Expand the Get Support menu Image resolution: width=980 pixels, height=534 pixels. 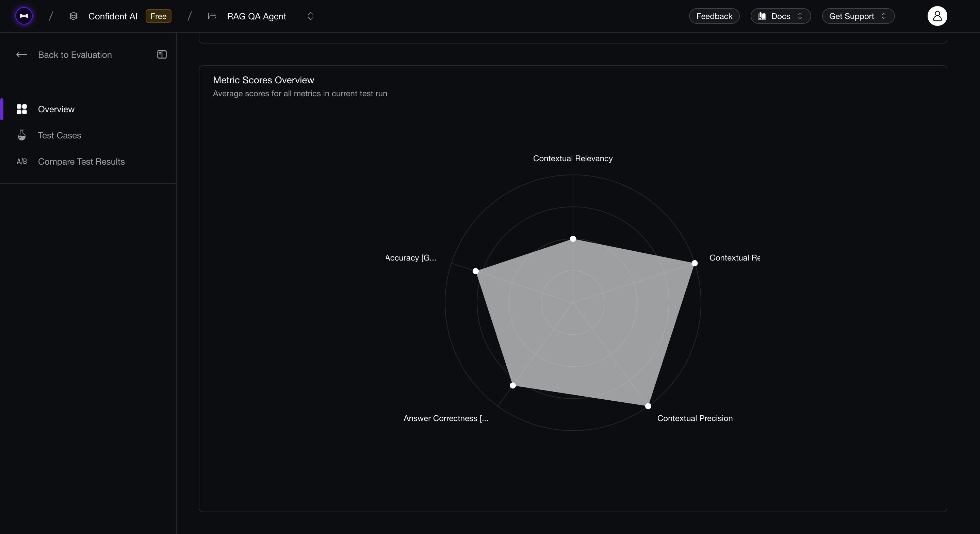click(858, 16)
